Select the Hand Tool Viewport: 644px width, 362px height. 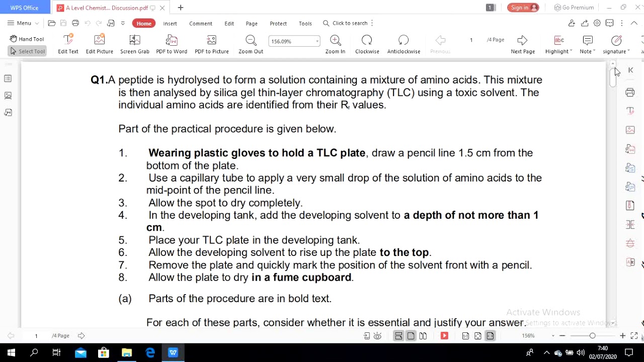click(27, 39)
